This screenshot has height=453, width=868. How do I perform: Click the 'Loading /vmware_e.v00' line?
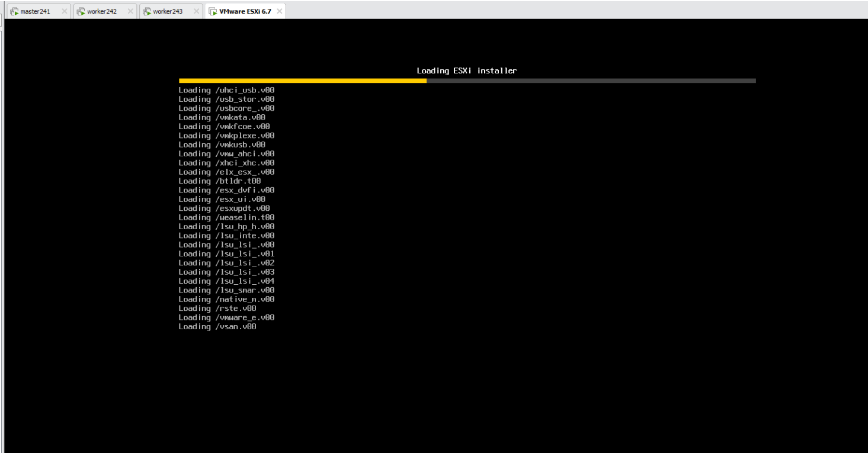226,317
